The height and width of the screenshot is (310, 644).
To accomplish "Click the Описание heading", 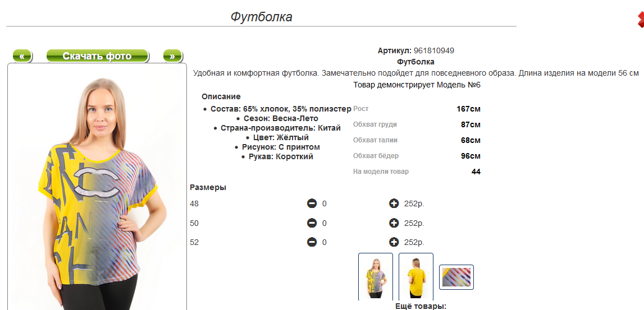I will click(221, 96).
